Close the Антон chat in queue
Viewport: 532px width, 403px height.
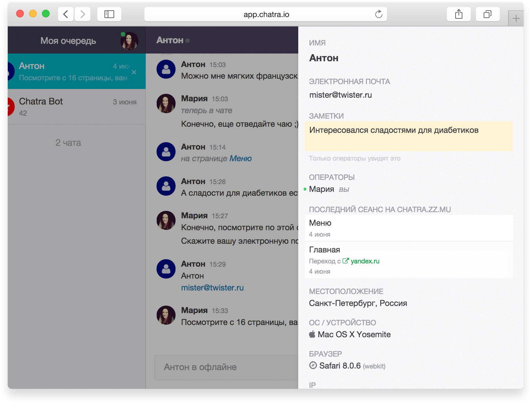pos(134,72)
